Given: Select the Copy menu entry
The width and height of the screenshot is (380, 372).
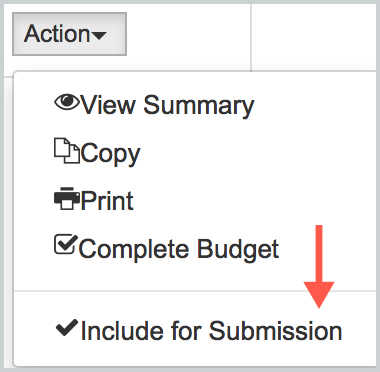Looking at the screenshot, I should 97,153.
